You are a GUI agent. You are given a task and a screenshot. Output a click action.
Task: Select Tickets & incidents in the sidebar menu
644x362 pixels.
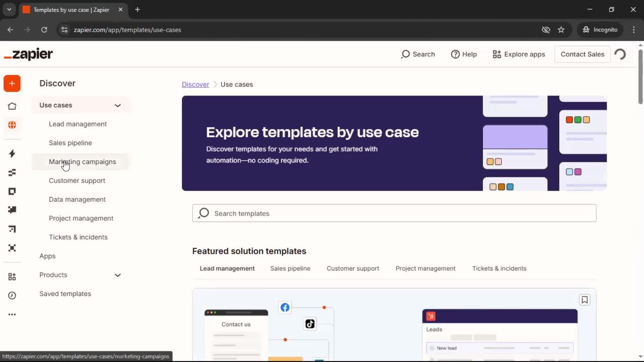coord(78,237)
